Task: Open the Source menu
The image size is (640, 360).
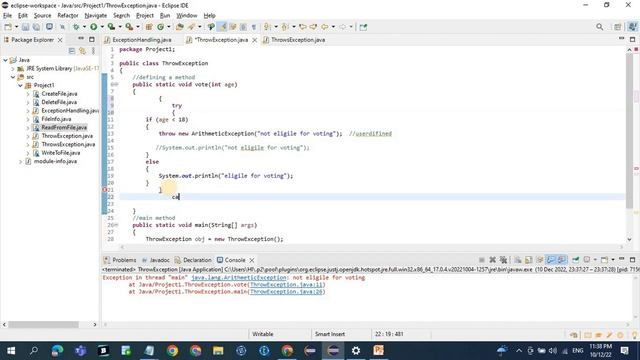Action: [x=42, y=16]
